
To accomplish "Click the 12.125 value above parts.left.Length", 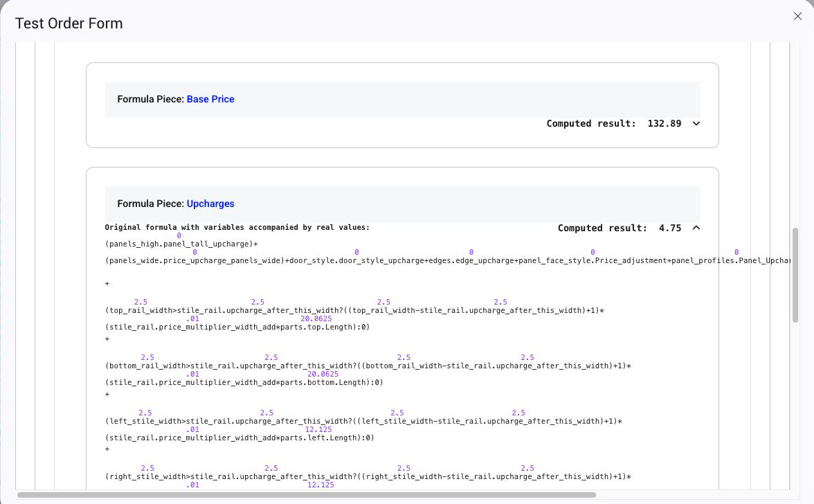I will pos(318,429).
